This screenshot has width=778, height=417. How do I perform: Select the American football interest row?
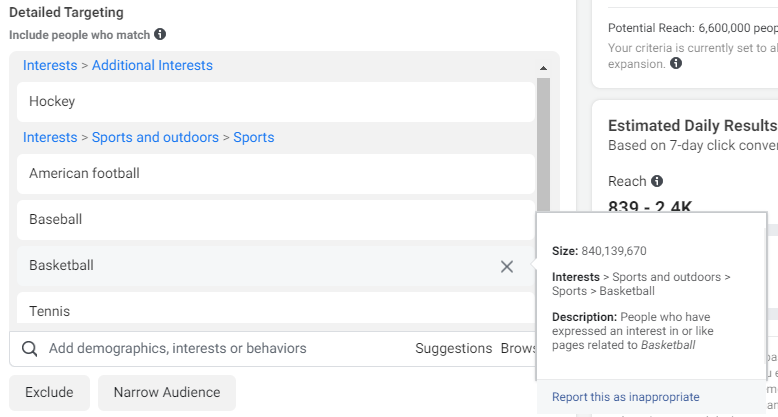tap(275, 173)
